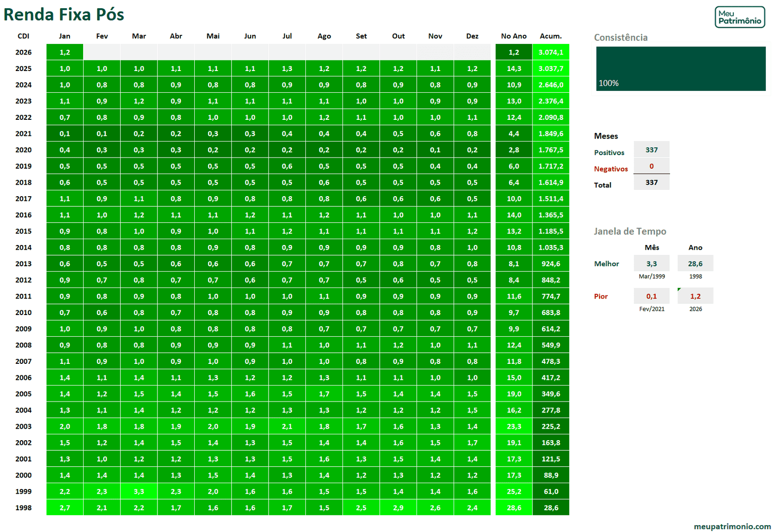Click the green corner marker on Pior Ano cell

tap(679, 290)
